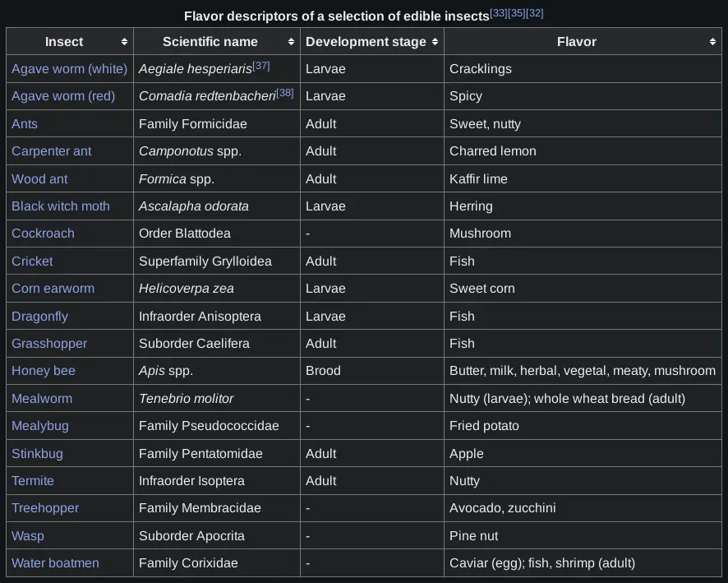Screen dimensions: 728x583
Task: Sort table by Insect column
Action: point(124,42)
